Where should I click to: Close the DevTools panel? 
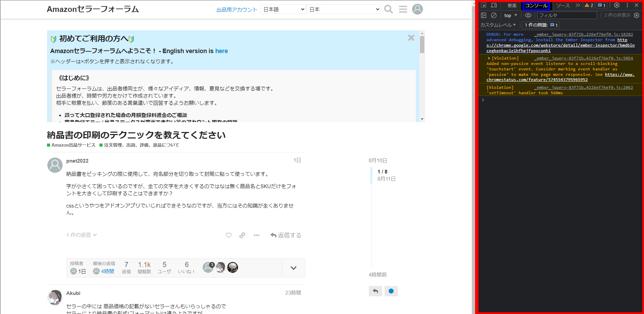[x=637, y=5]
